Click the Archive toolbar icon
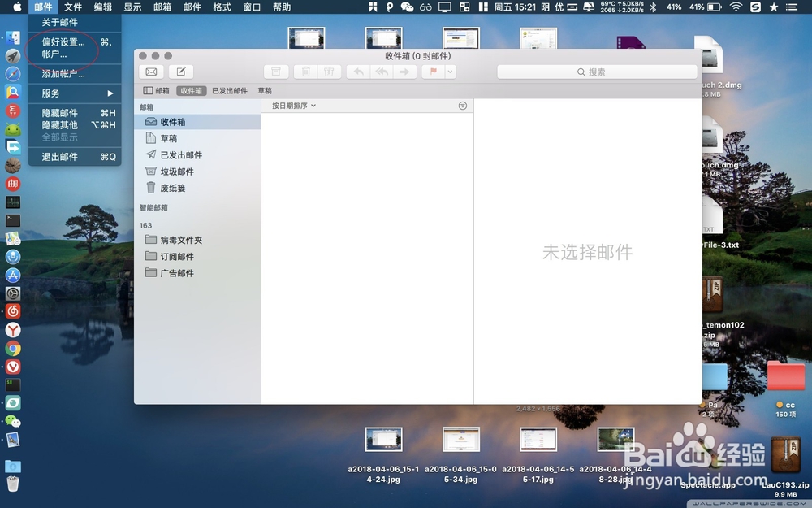Image resolution: width=812 pixels, height=508 pixels. (x=276, y=72)
